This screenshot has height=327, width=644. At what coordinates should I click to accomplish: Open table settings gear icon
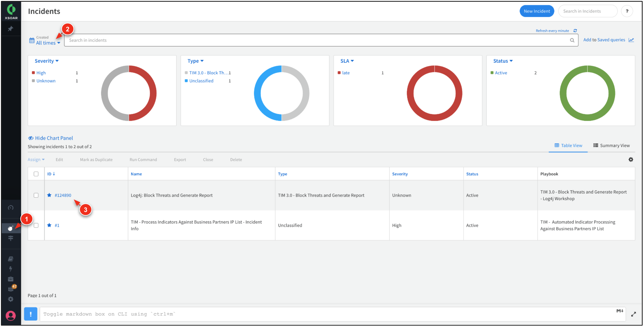pyautogui.click(x=631, y=160)
